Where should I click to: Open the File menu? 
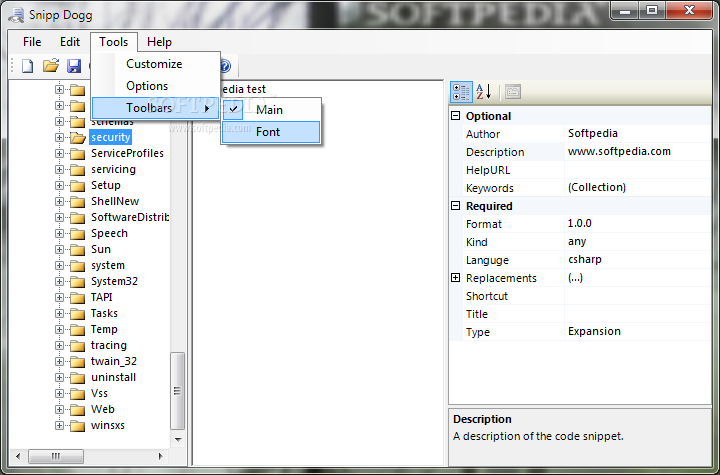pos(32,42)
